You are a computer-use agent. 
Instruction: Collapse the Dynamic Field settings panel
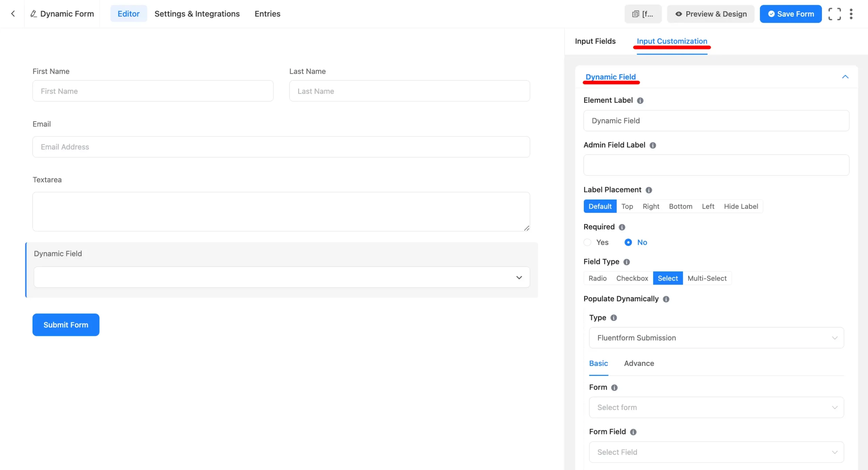pos(845,77)
